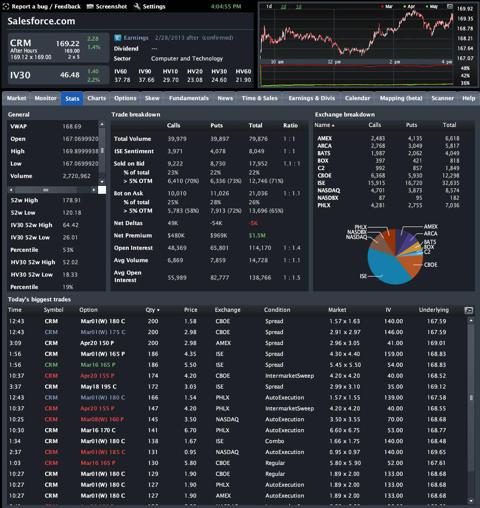Sort exchange breakdown by Calls column
Image resolution: width=480 pixels, height=508 pixels.
375,125
